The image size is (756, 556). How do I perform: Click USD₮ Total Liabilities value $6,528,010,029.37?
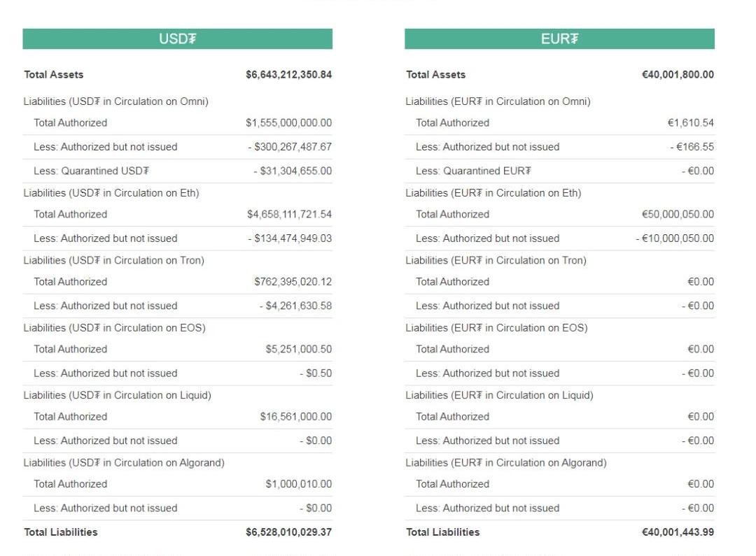pos(288,532)
